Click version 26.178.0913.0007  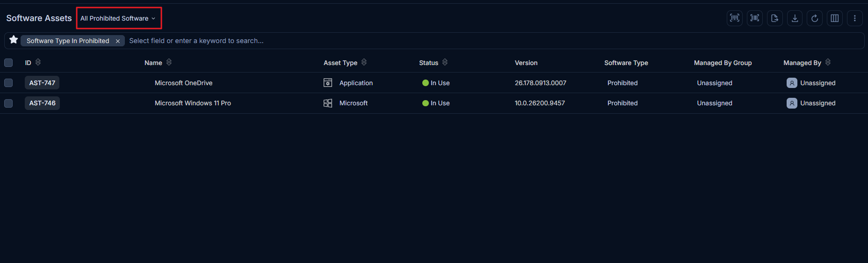coord(541,83)
